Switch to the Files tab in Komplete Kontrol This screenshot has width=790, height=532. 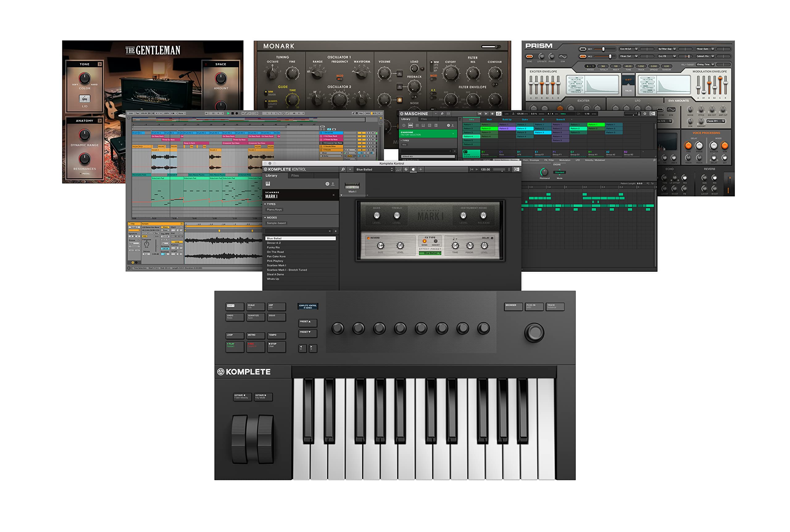click(x=295, y=175)
